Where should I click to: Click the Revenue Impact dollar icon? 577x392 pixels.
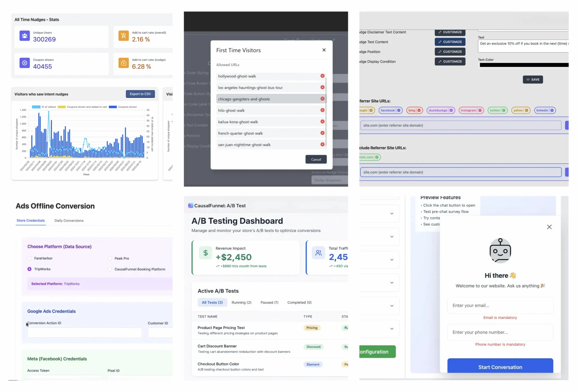pyautogui.click(x=205, y=253)
